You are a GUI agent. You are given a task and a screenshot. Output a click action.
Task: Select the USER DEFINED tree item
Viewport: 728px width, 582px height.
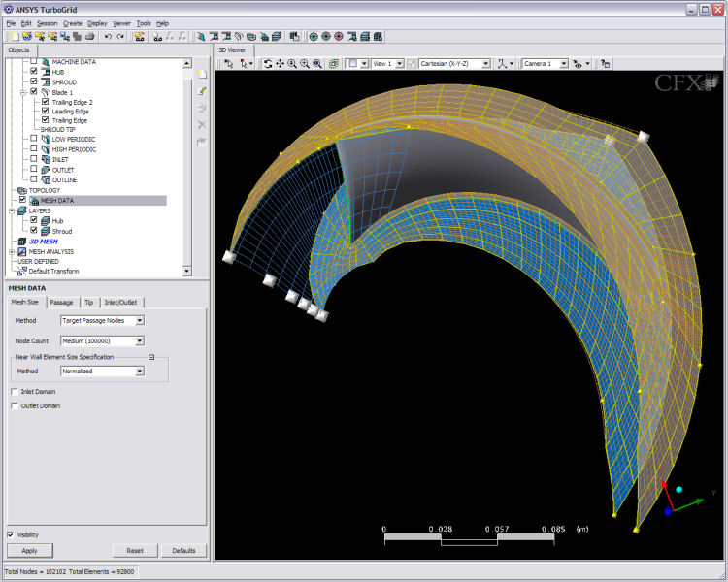pyautogui.click(x=38, y=262)
